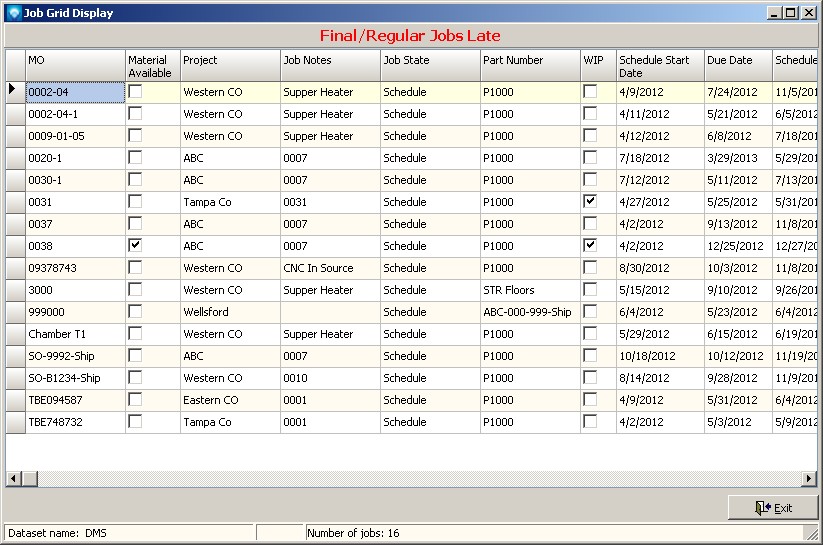Click the current row arrow indicator
The image size is (823, 545).
tap(14, 91)
